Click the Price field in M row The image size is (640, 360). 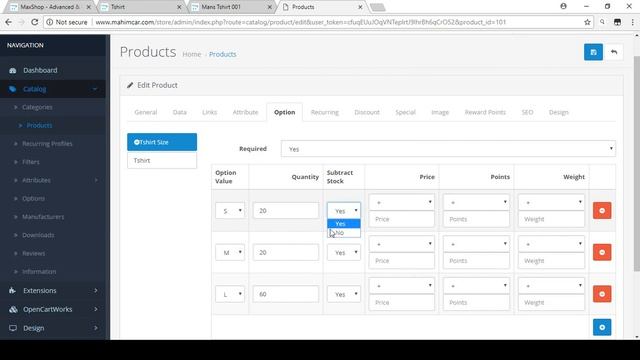point(402,261)
